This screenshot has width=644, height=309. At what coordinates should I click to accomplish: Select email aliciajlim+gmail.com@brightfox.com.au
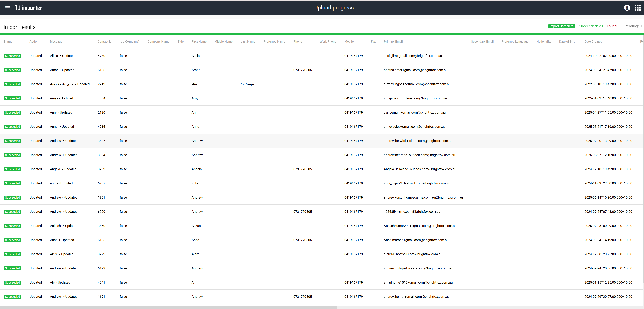(413, 56)
